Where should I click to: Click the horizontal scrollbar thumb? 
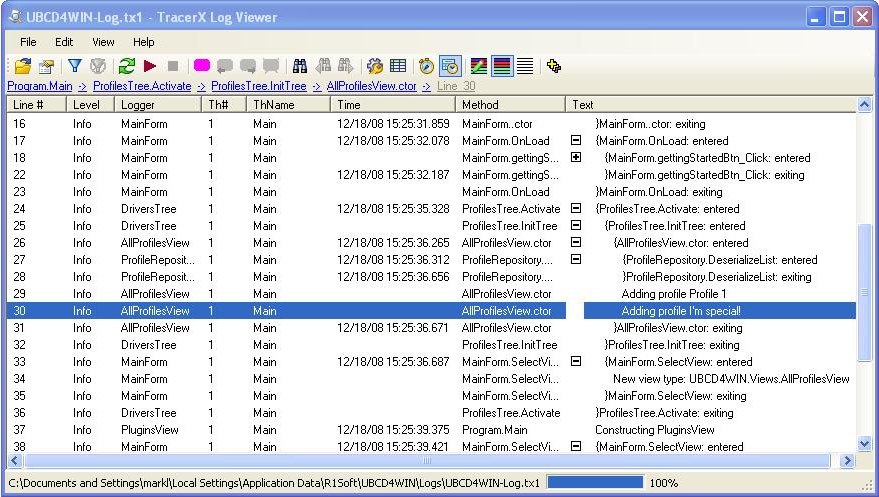(x=427, y=461)
